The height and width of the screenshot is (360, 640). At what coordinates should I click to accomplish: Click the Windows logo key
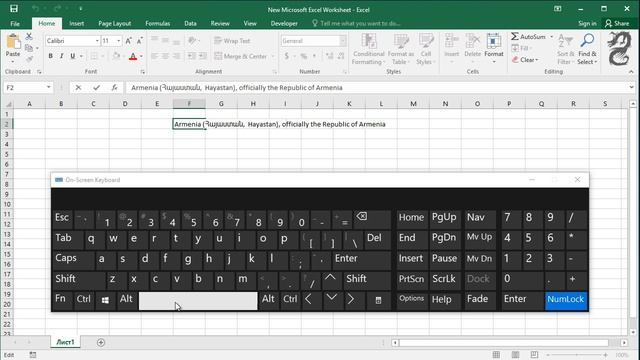[105, 300]
